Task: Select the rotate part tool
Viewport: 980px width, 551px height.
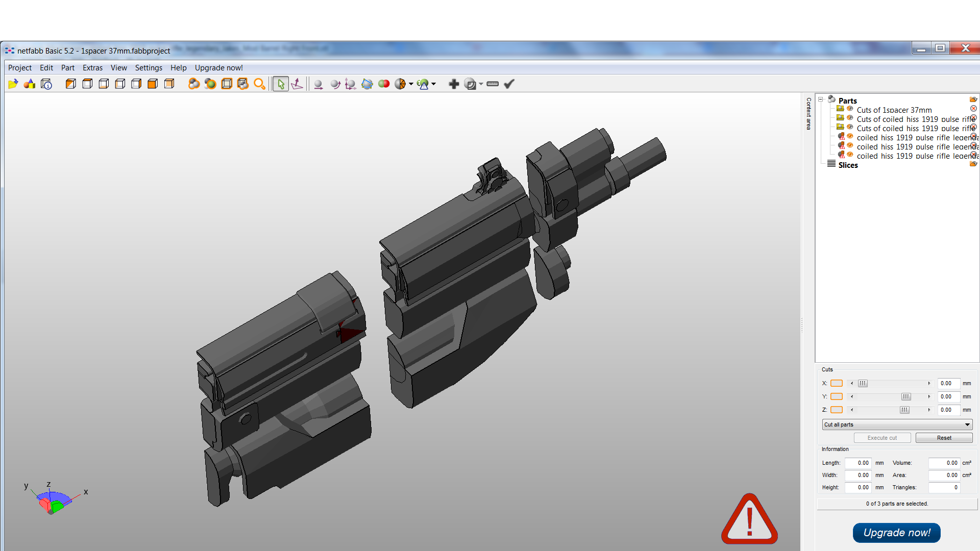Action: 335,84
